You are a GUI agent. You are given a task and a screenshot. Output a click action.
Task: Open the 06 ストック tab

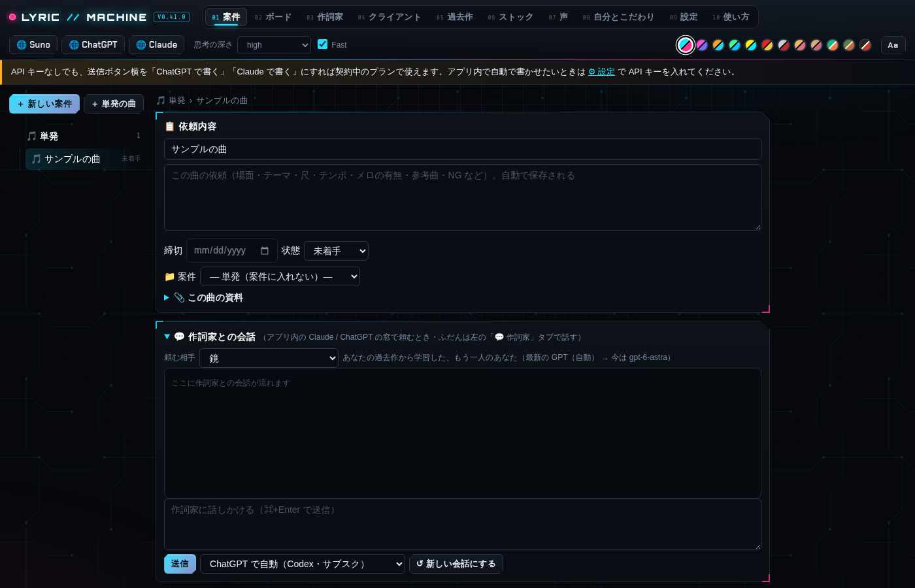click(x=510, y=17)
